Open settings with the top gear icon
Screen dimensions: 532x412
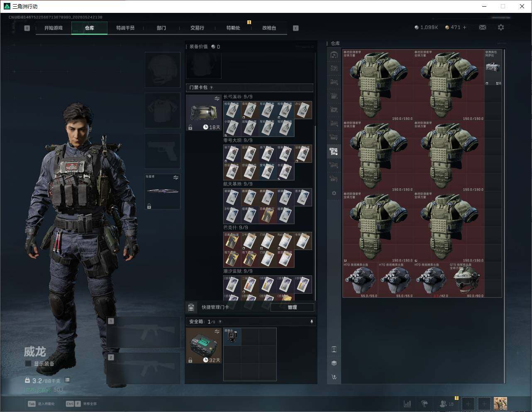coord(501,27)
